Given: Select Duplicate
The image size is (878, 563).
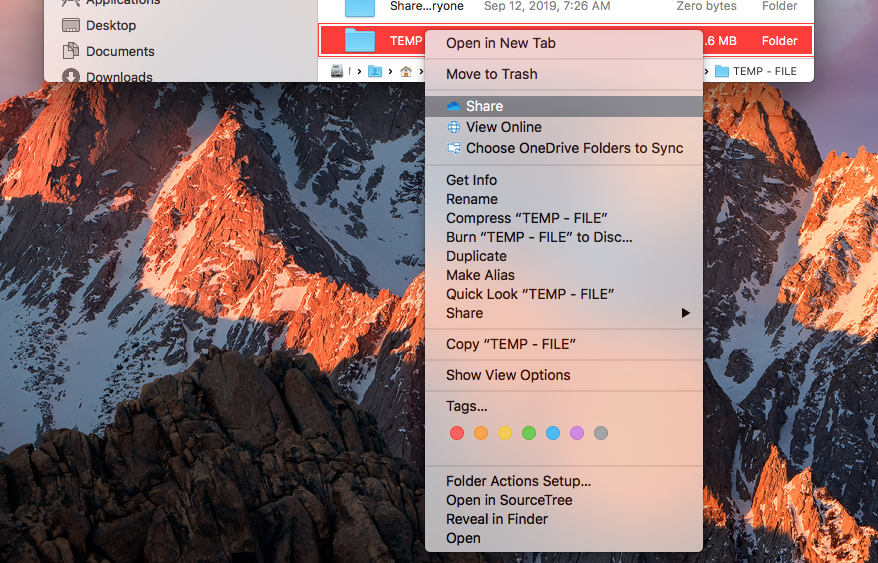Looking at the screenshot, I should (564, 256).
